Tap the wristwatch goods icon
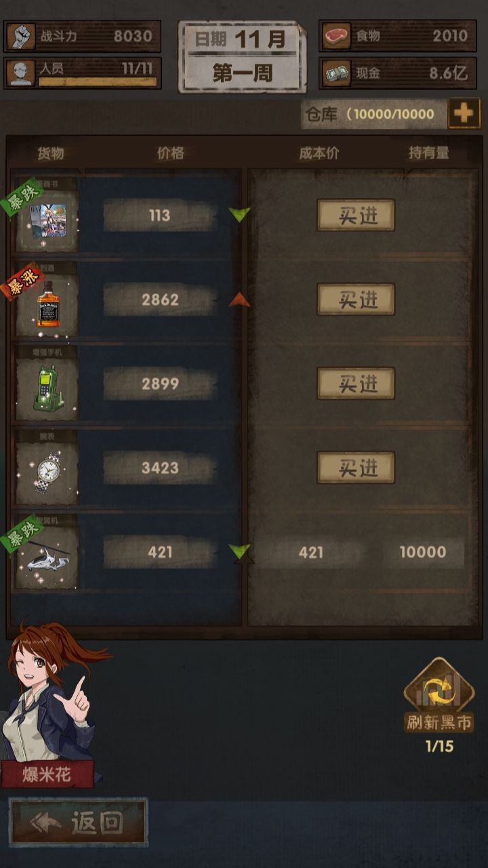Image resolution: width=488 pixels, height=868 pixels. point(47,469)
